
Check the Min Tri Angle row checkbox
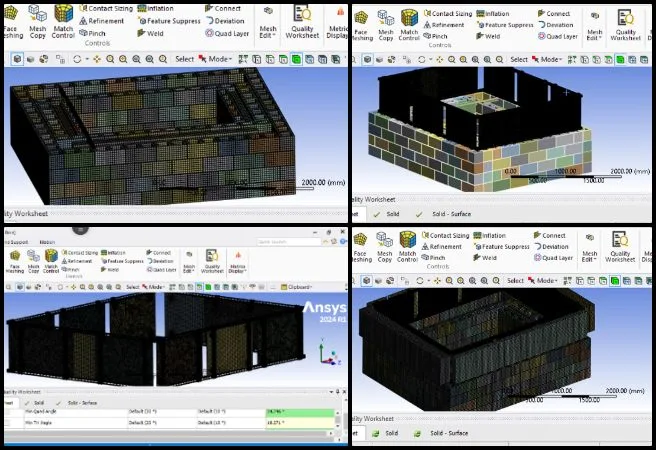click(x=8, y=423)
